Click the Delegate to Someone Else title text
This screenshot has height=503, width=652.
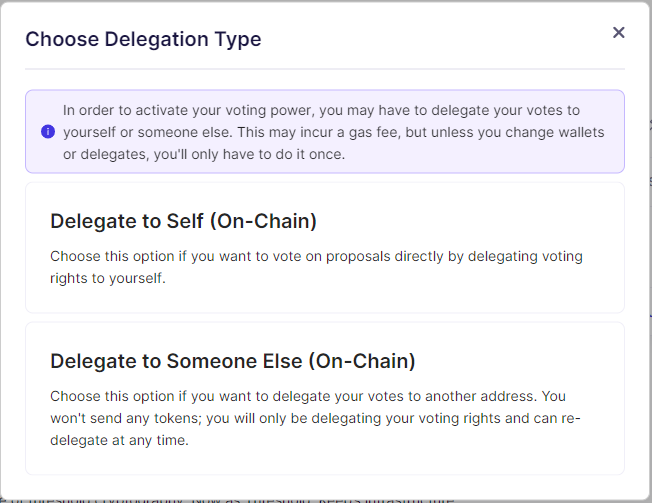click(x=233, y=361)
